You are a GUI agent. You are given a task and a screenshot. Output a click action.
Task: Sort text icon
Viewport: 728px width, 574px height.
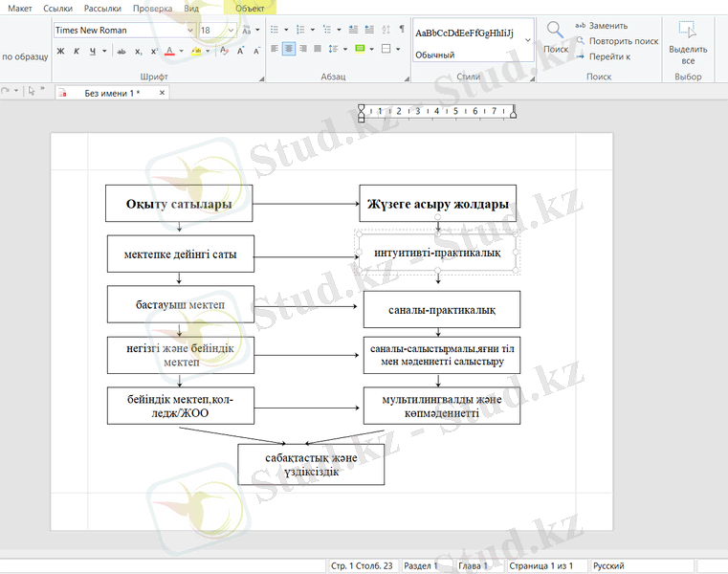coord(386,30)
